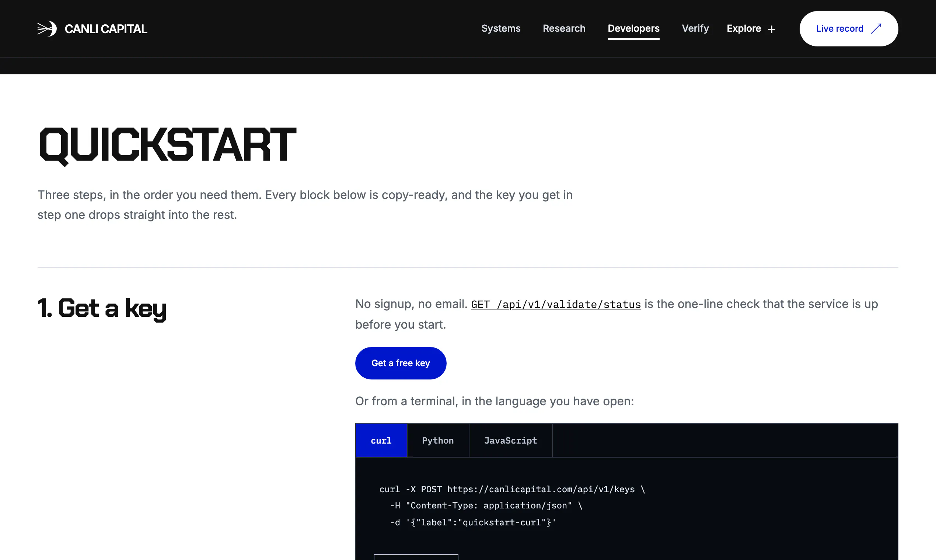This screenshot has width=936, height=560.
Task: Click the quickstart-curl label line in code
Action: pyautogui.click(x=473, y=522)
